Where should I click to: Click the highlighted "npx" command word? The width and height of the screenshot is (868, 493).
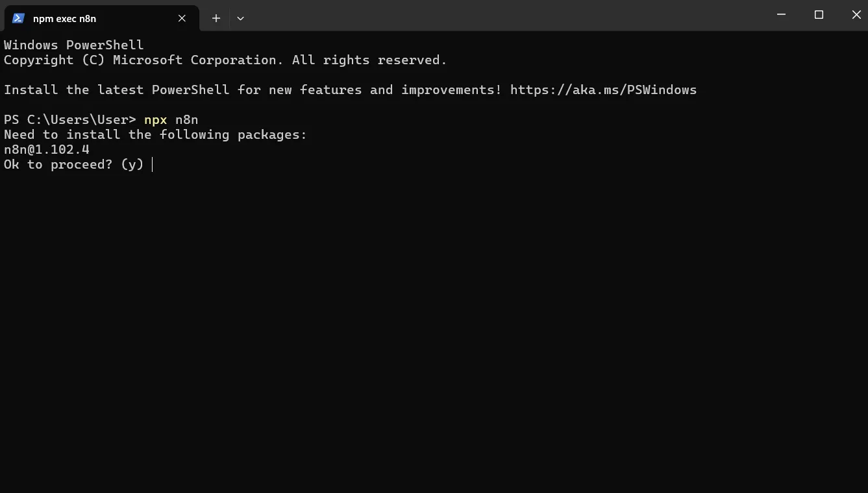point(156,120)
